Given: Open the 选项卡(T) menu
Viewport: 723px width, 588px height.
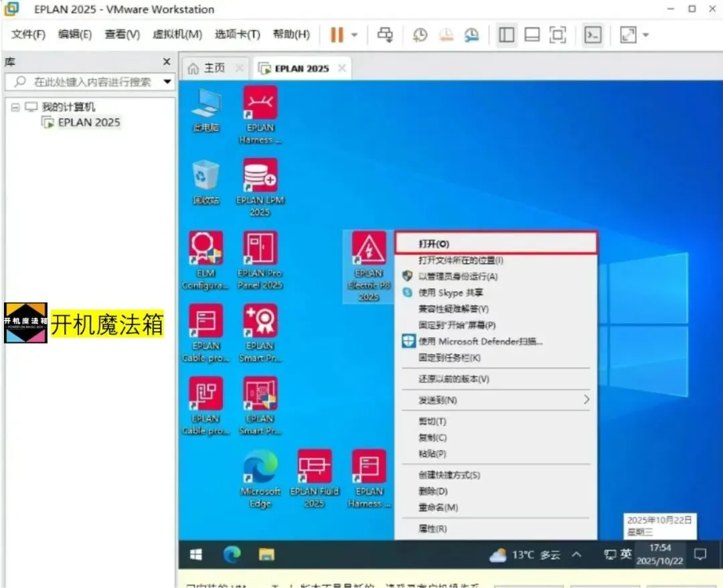Looking at the screenshot, I should pyautogui.click(x=238, y=35).
